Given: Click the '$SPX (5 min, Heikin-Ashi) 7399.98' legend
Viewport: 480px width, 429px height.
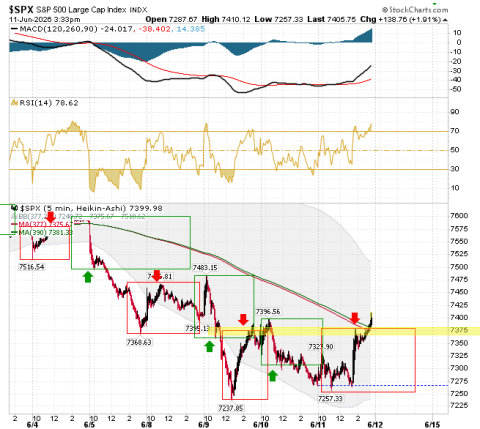Looking at the screenshot, I should (x=91, y=208).
